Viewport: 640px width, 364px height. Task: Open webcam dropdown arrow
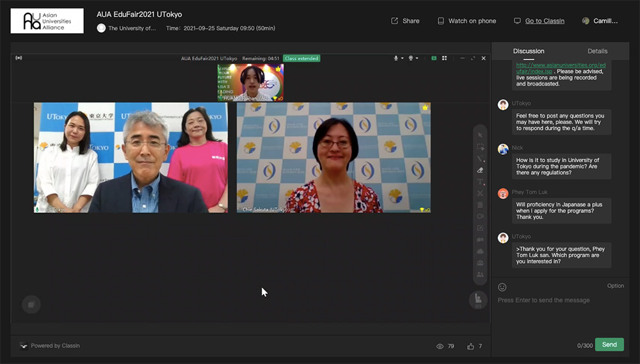click(x=417, y=58)
